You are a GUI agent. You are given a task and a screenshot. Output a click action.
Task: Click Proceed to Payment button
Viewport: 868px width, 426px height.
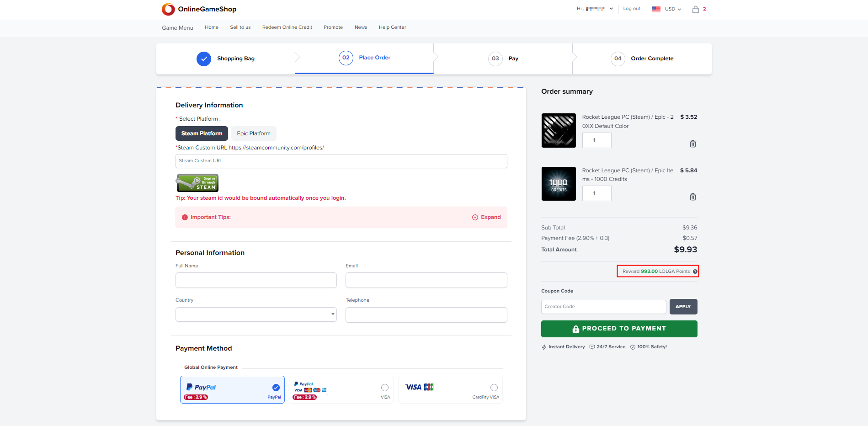[x=619, y=329]
